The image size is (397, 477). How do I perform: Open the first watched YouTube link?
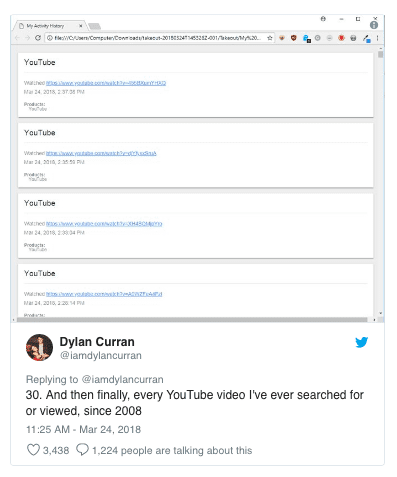click(x=106, y=83)
